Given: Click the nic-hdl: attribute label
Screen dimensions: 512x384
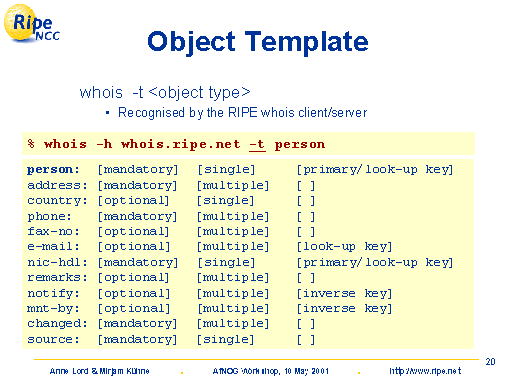Looking at the screenshot, I should click(57, 262).
